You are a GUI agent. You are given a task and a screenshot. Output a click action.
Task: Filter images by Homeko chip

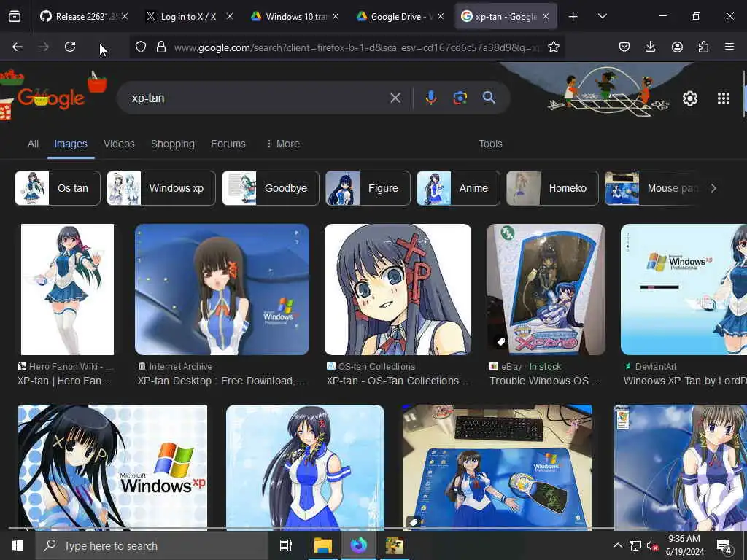[552, 188]
